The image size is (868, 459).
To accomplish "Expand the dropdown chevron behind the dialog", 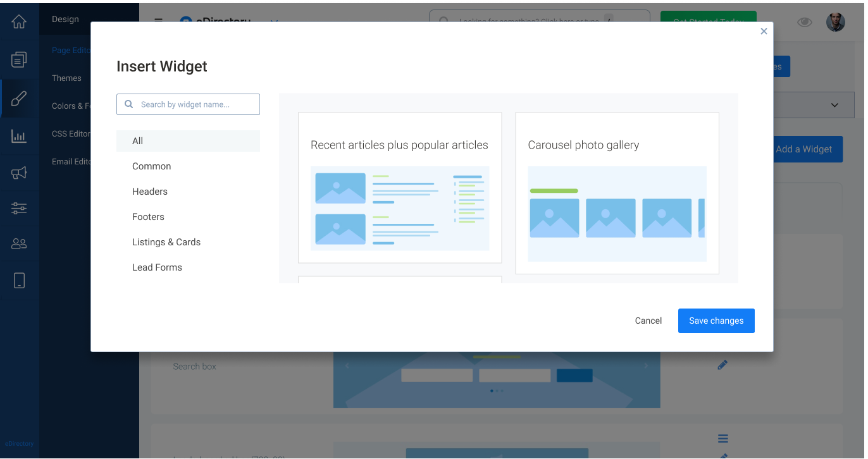I will 834,105.
